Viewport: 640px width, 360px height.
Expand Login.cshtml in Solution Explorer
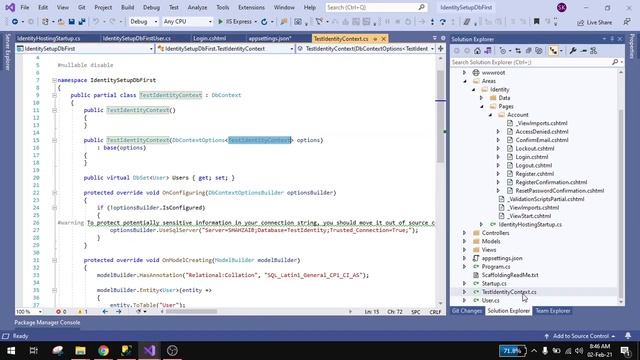click(x=498, y=157)
